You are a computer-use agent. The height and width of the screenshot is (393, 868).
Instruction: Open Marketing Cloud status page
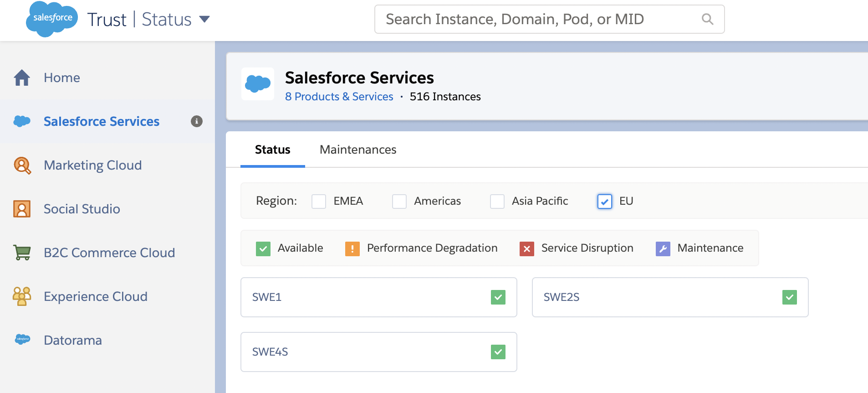pyautogui.click(x=93, y=165)
